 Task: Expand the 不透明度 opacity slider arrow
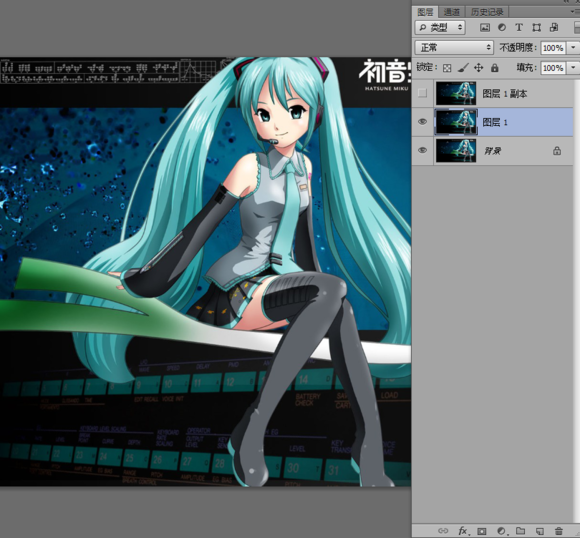coord(573,48)
